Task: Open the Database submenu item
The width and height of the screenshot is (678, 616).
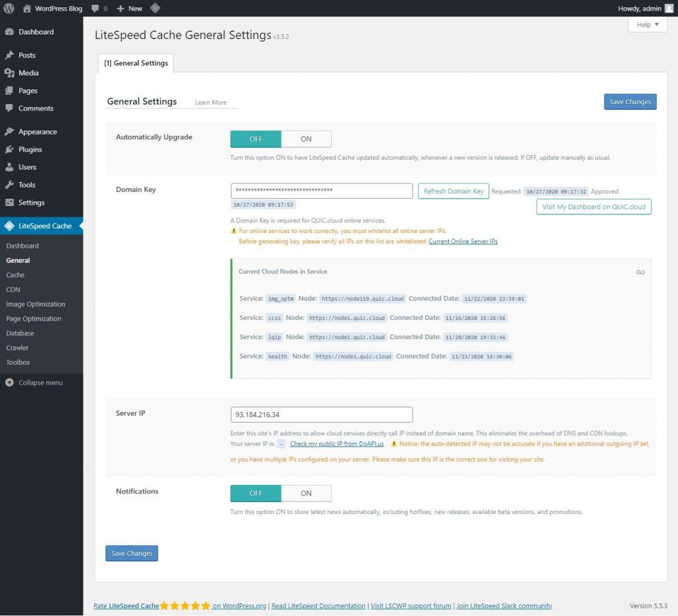Action: 20,333
